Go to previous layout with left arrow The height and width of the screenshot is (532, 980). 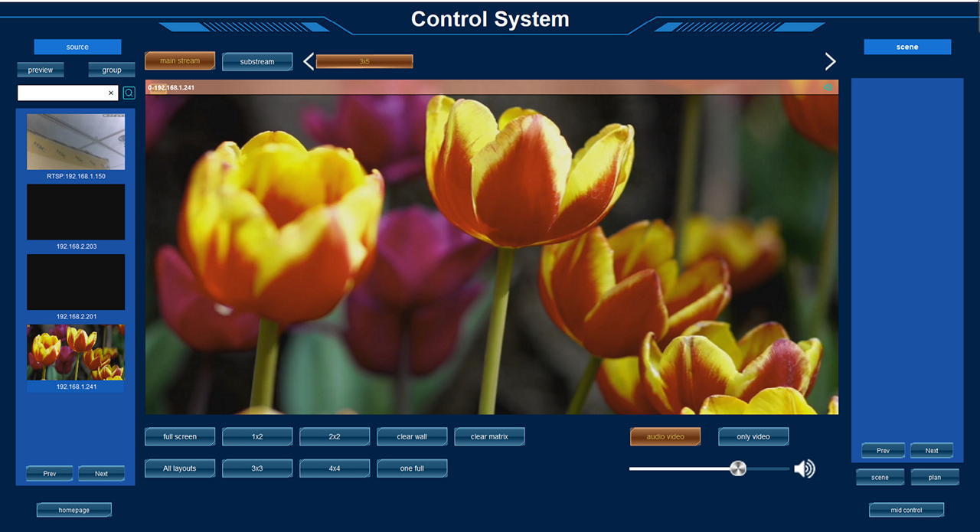coord(309,61)
